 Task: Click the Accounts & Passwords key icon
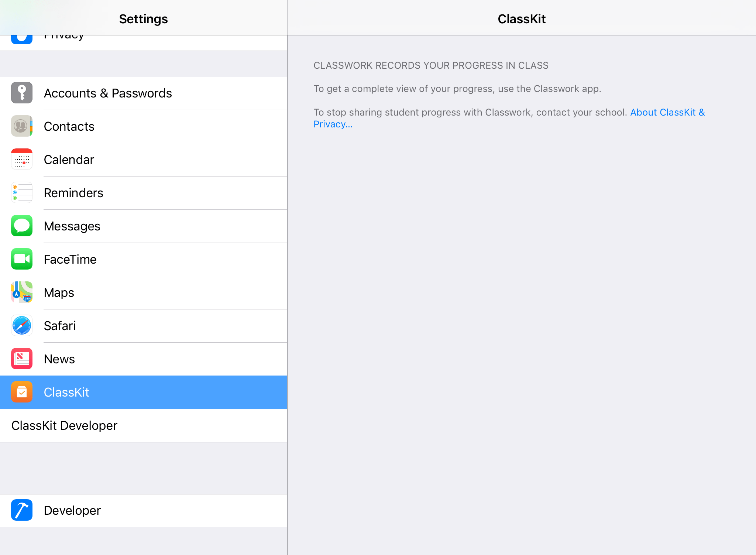pyautogui.click(x=21, y=93)
